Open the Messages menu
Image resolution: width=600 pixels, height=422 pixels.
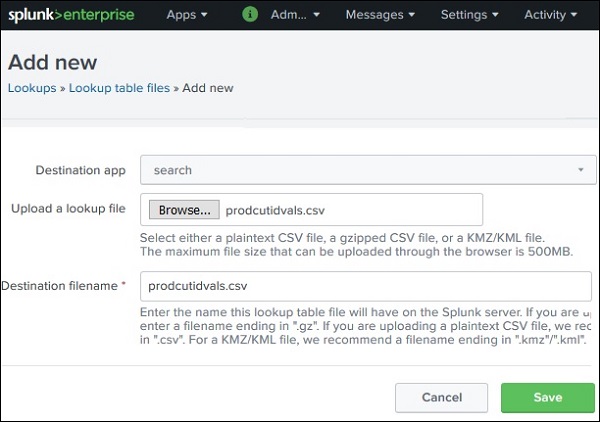coord(380,15)
